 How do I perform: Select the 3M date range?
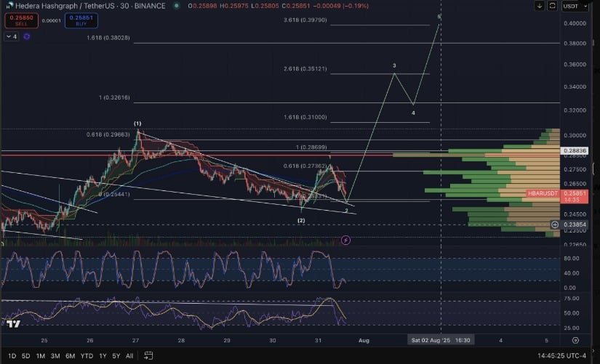(55, 356)
